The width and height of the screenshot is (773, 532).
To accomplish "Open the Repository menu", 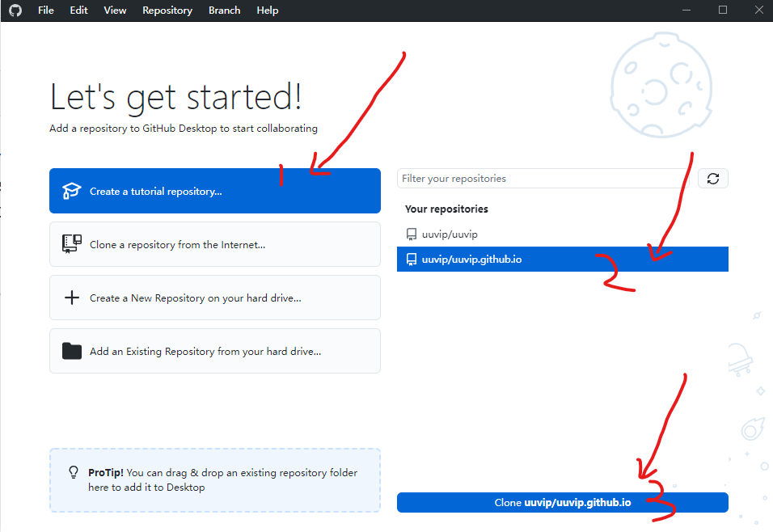I will (x=167, y=11).
